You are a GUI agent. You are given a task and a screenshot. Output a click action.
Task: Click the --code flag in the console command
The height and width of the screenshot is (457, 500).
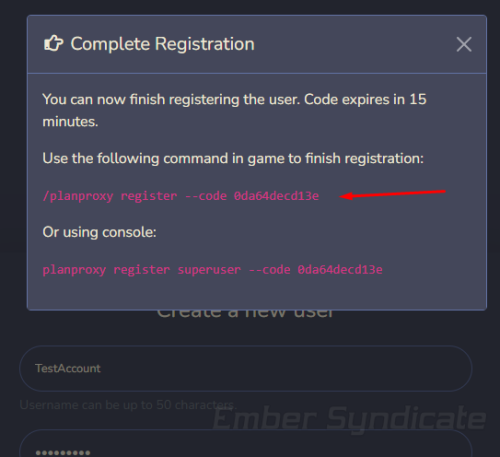[269, 269]
